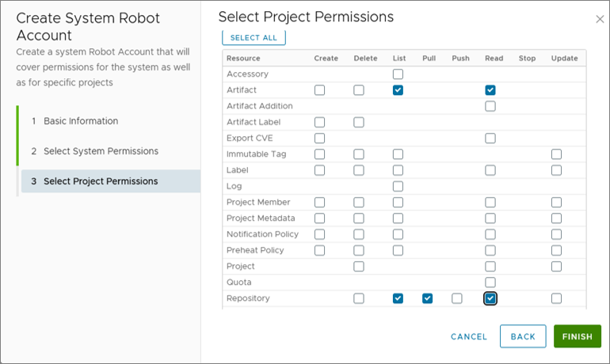Check Artifact Create permission
The width and height of the screenshot is (610, 364).
click(x=319, y=90)
